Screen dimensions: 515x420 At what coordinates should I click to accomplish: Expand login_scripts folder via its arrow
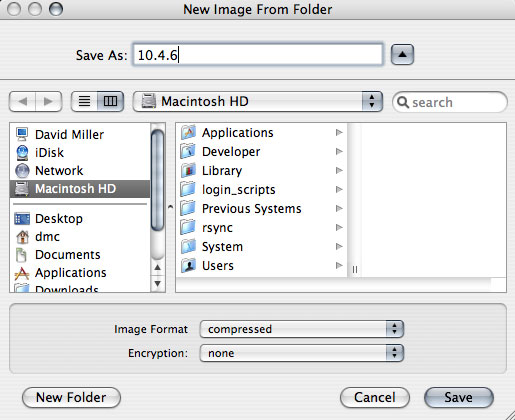click(x=339, y=189)
